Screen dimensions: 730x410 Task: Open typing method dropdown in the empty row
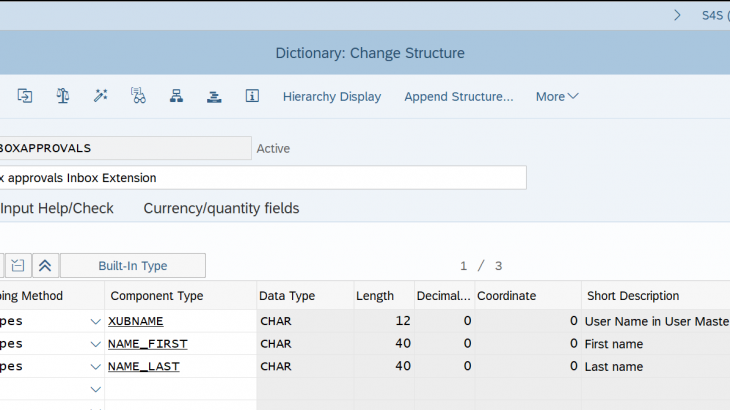[95, 390]
